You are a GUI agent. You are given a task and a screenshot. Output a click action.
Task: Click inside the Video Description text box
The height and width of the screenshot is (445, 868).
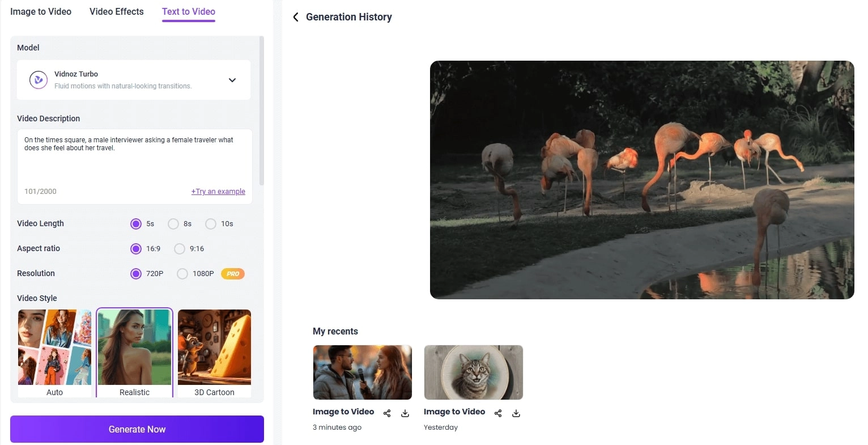(x=134, y=159)
